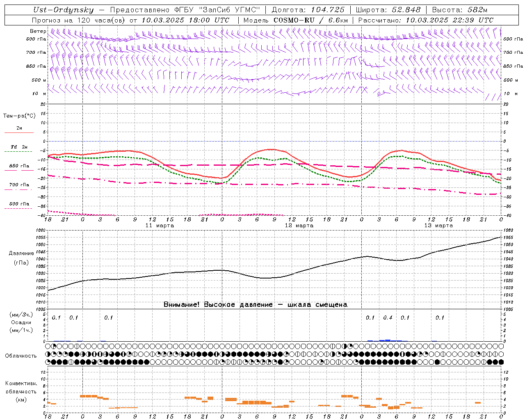Click the 'Td 2м' dew point legend entry
Screen dimensions: 525x420
pyautogui.click(x=19, y=147)
